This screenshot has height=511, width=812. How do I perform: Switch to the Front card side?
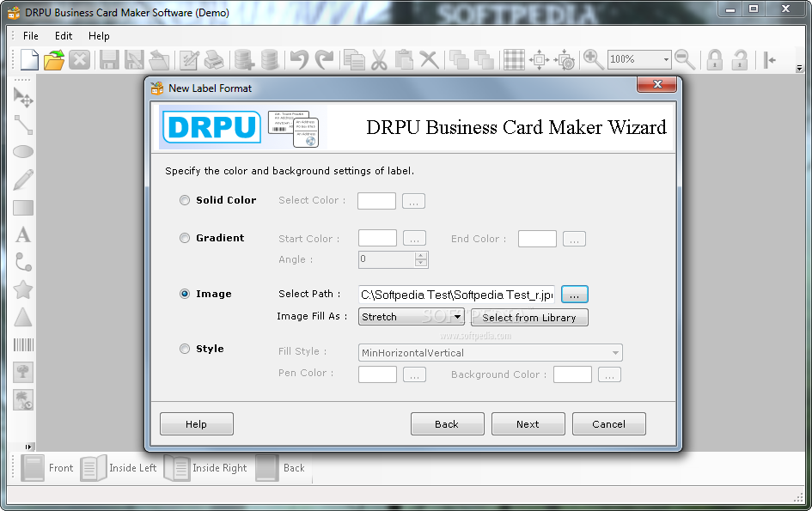[x=47, y=468]
